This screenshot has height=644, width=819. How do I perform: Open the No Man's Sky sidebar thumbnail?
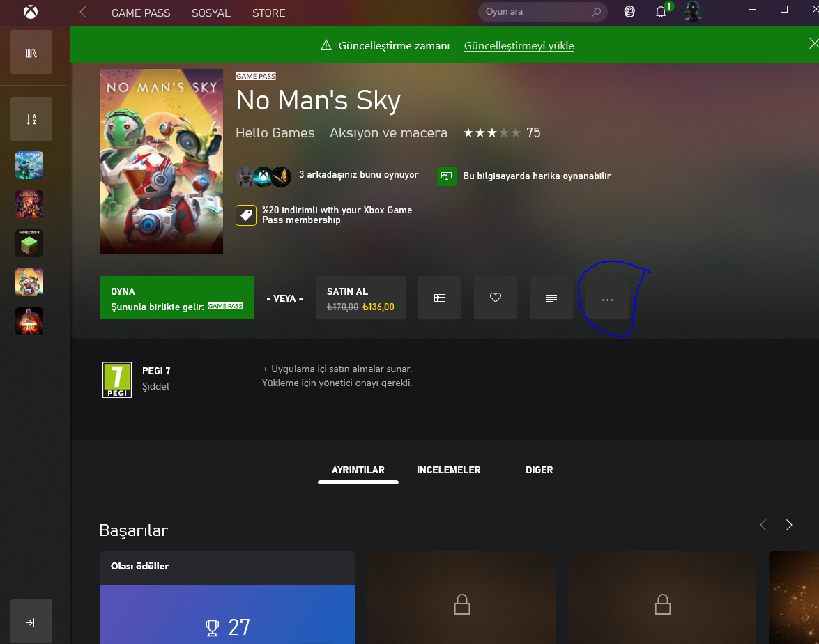coord(29,282)
